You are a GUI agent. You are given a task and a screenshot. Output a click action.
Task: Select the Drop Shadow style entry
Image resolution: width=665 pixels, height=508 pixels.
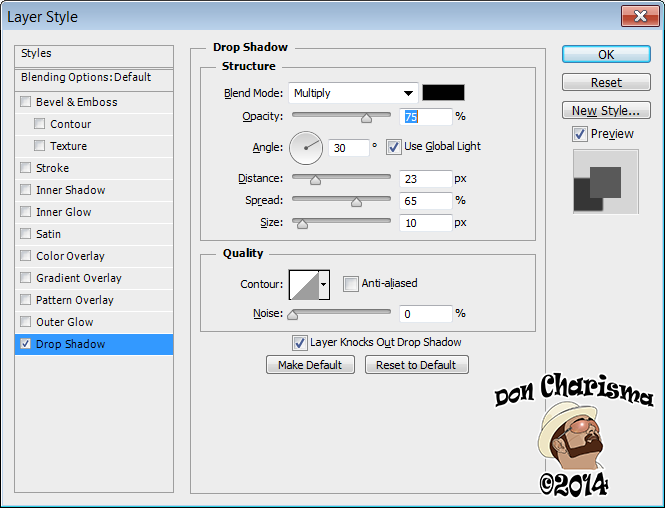[70, 344]
